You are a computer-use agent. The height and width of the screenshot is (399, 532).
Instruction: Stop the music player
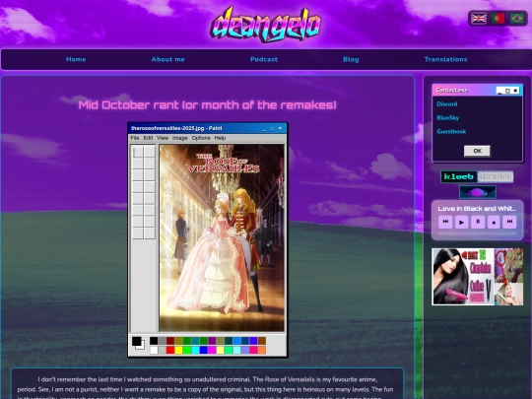click(494, 222)
